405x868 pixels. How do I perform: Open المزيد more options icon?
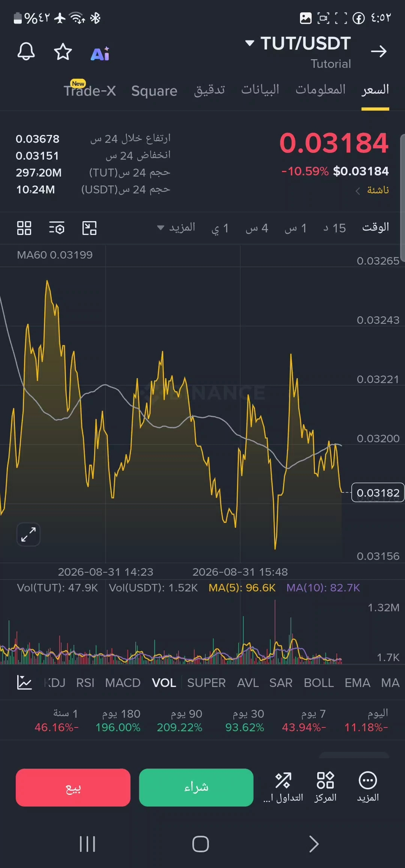coord(368,787)
